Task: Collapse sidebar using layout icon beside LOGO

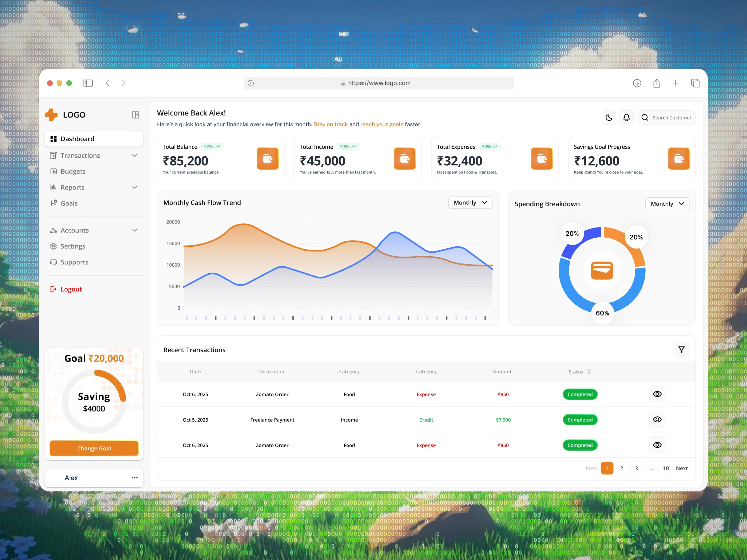Action: coord(136,115)
